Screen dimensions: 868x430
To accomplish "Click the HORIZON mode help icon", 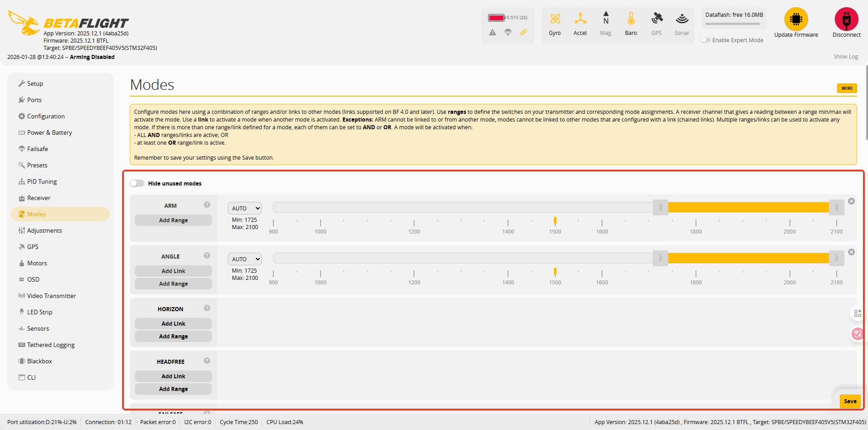I will pos(207,308).
